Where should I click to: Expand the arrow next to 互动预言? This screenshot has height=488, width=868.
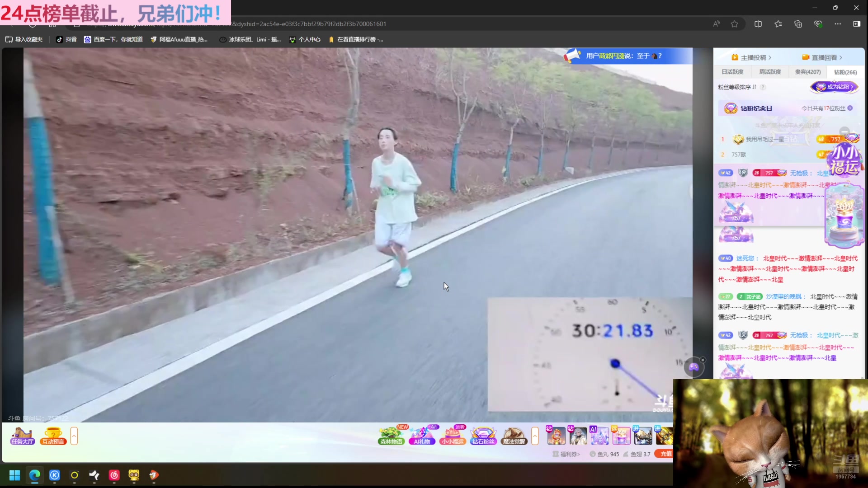(74, 436)
